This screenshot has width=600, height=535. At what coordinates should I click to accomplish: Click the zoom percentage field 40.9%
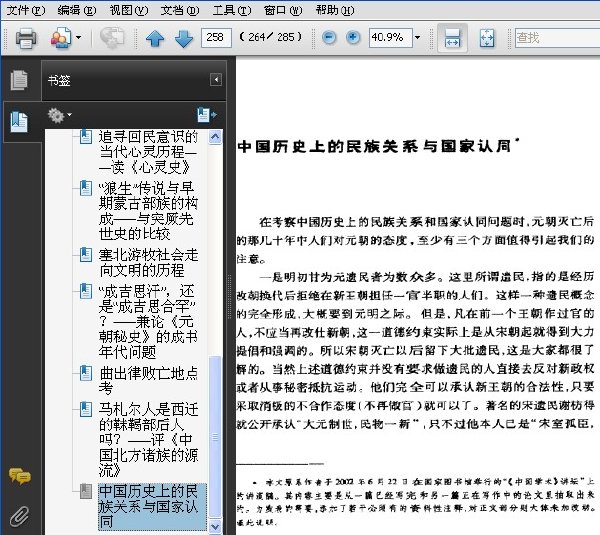(x=390, y=38)
